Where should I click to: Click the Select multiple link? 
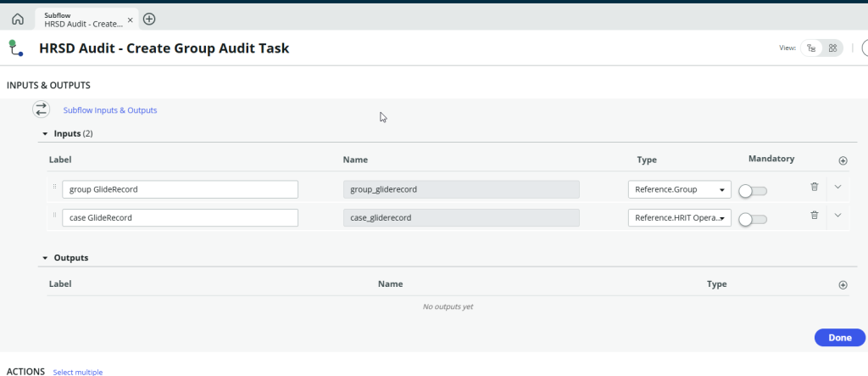click(x=78, y=372)
